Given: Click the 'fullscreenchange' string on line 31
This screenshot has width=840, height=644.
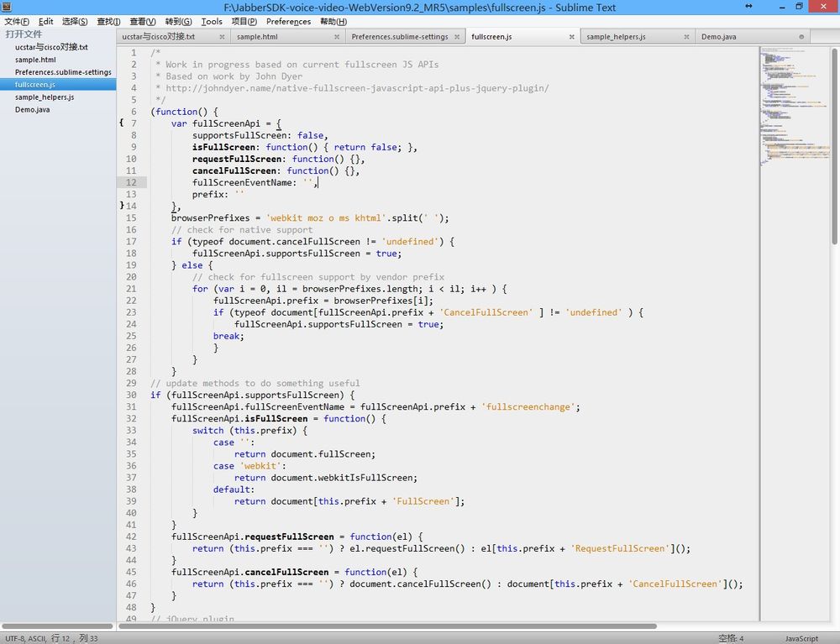Looking at the screenshot, I should [528, 407].
